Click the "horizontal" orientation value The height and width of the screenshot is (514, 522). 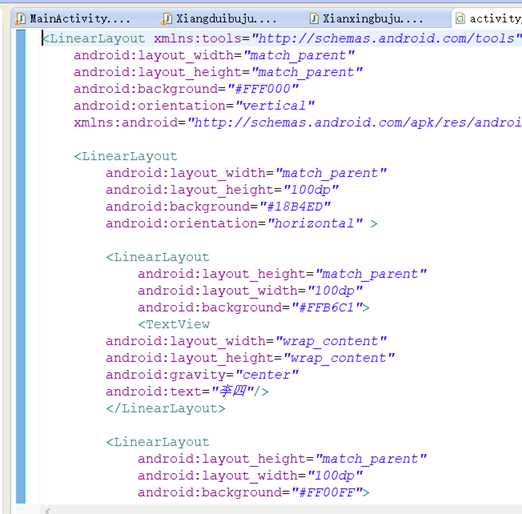[315, 223]
